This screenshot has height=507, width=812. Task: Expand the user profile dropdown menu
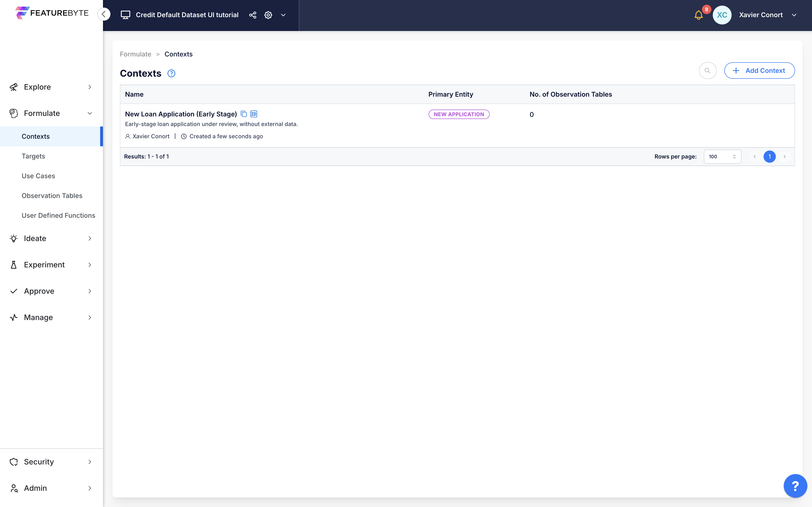[x=796, y=15]
